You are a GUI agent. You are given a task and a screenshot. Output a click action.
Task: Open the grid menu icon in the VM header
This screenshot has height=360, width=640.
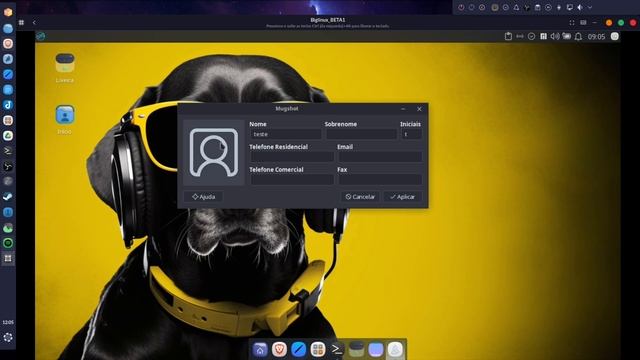point(21,22)
